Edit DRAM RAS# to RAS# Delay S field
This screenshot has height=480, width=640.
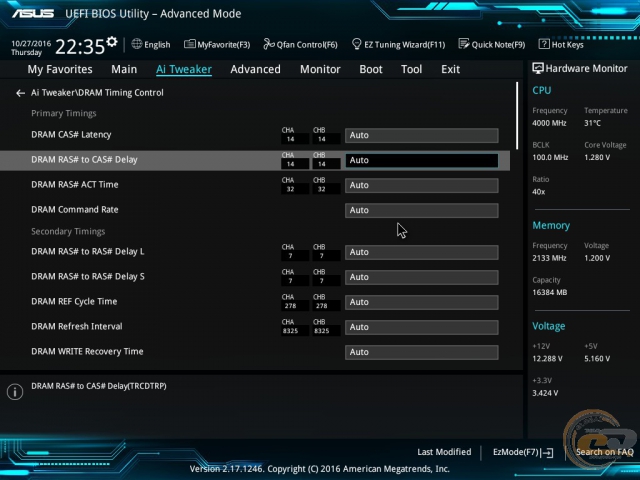click(422, 277)
